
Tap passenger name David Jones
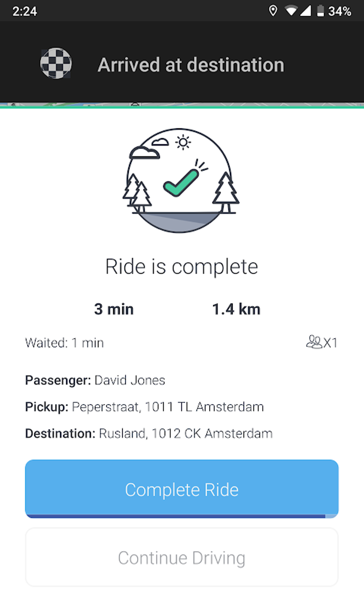130,380
